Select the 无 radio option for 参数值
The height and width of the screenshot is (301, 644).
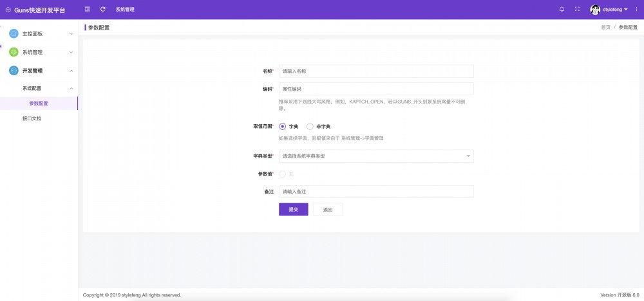283,174
